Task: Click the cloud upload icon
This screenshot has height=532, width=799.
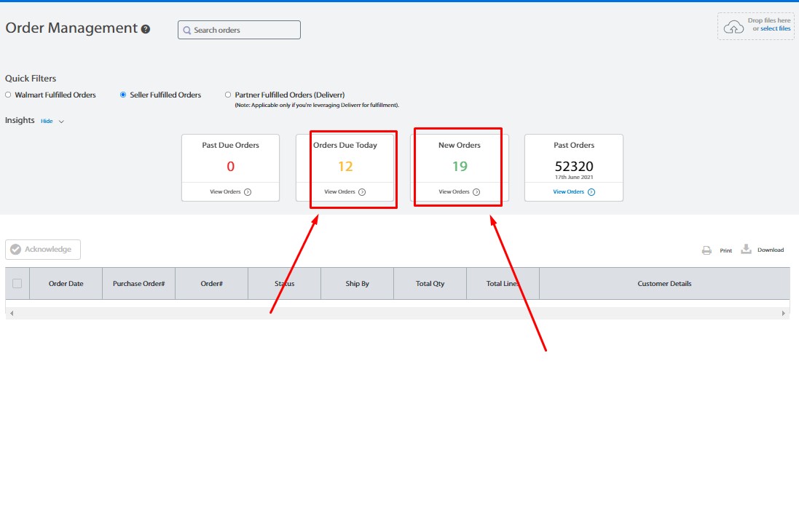Action: pyautogui.click(x=733, y=27)
